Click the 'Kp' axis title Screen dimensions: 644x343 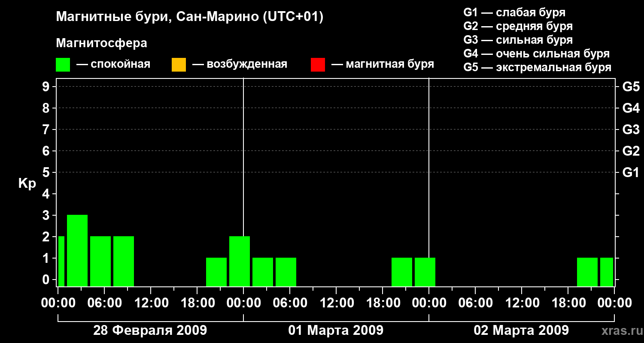[27, 184]
